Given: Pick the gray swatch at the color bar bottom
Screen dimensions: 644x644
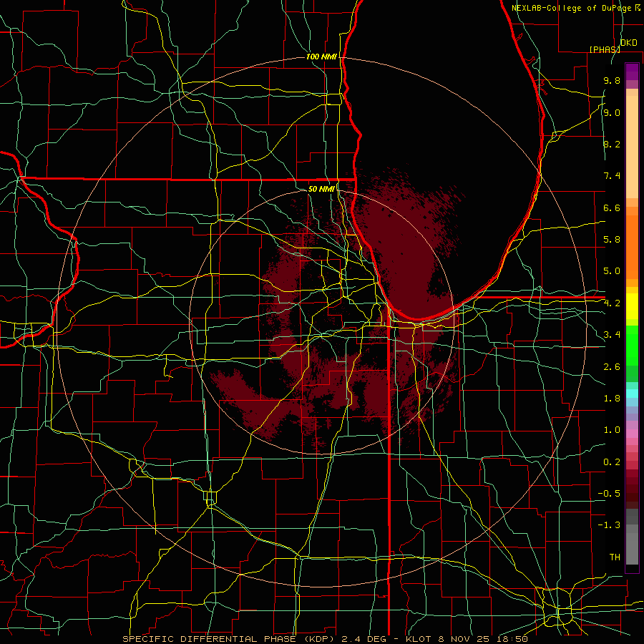Looking at the screenshot, I should [x=632, y=548].
